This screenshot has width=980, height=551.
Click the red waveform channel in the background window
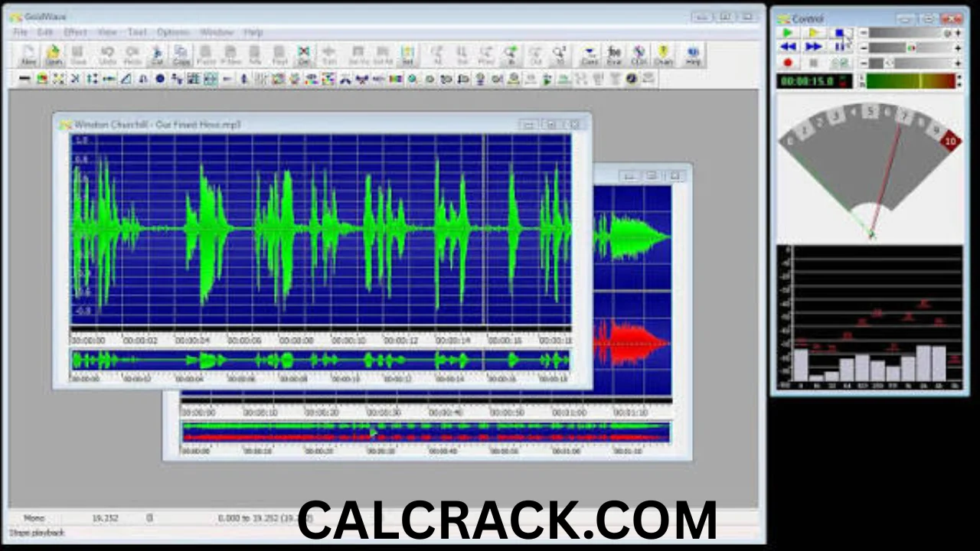[632, 343]
